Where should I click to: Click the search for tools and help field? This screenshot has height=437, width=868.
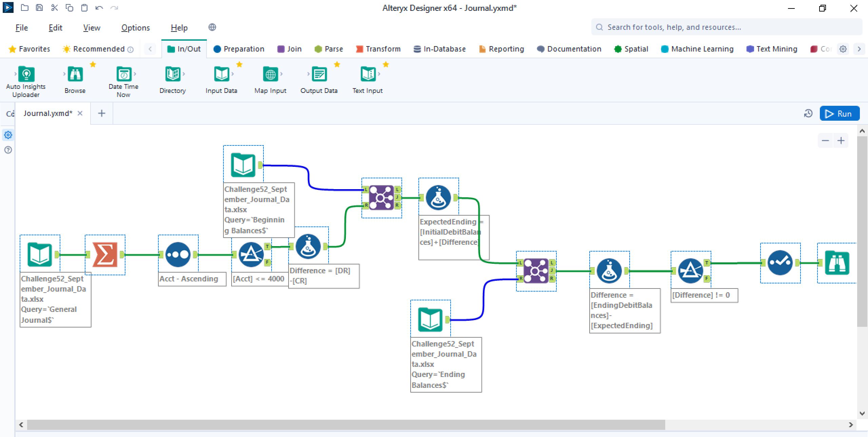pyautogui.click(x=727, y=27)
